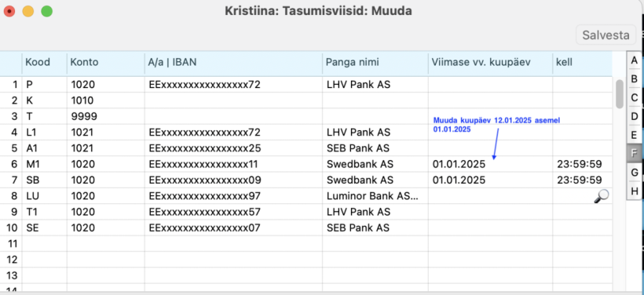644x295 pixels.
Task: Click Konto 1021 in row A1
Action: (x=82, y=148)
